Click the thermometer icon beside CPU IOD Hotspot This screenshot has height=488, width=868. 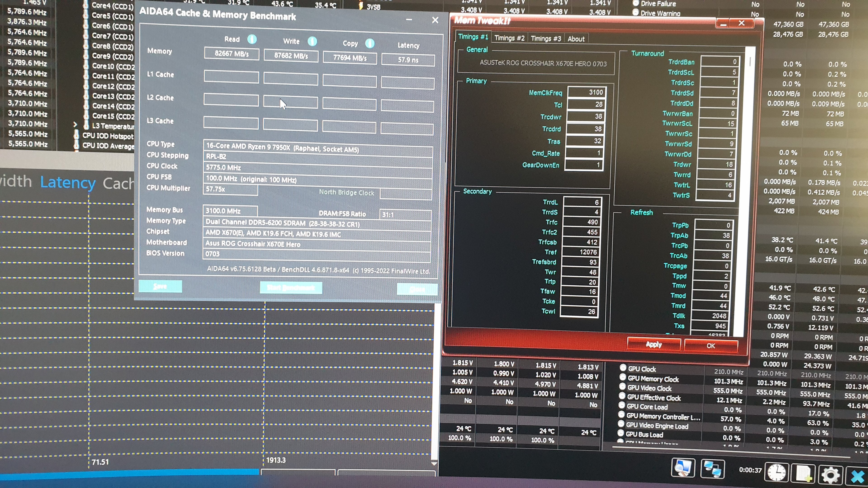tap(76, 135)
